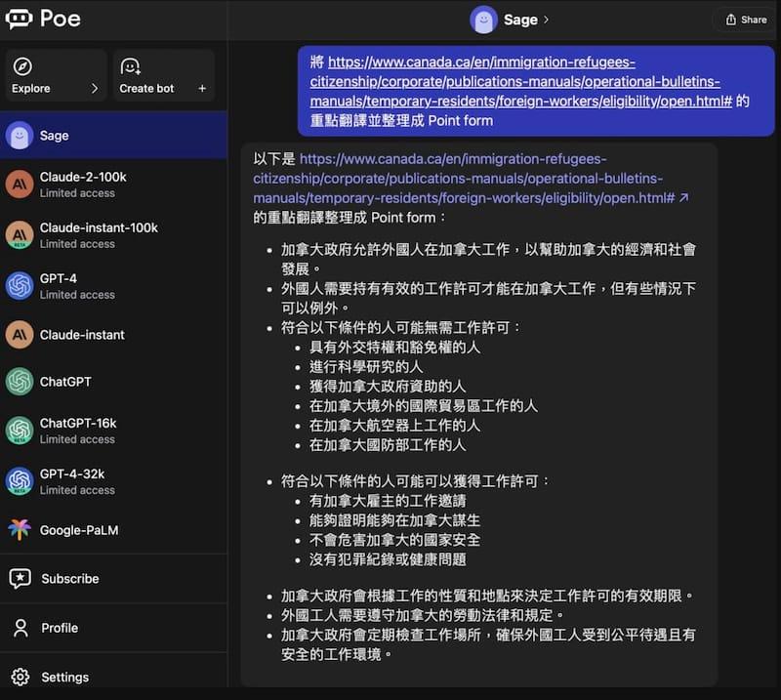Click 'Limited access' under Claude-instant-100k
This screenshot has width=781, height=700.
[x=77, y=244]
